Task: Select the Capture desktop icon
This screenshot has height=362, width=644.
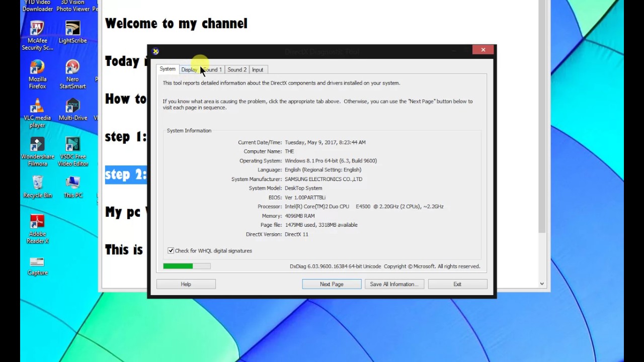Action: click(37, 262)
